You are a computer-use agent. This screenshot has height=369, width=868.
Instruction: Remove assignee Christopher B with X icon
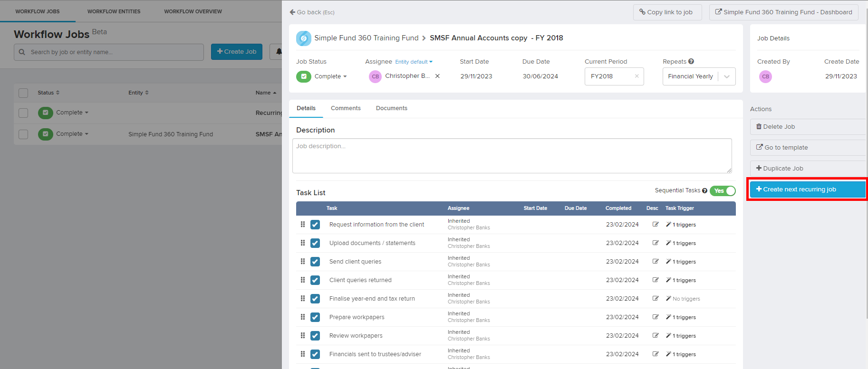click(437, 76)
